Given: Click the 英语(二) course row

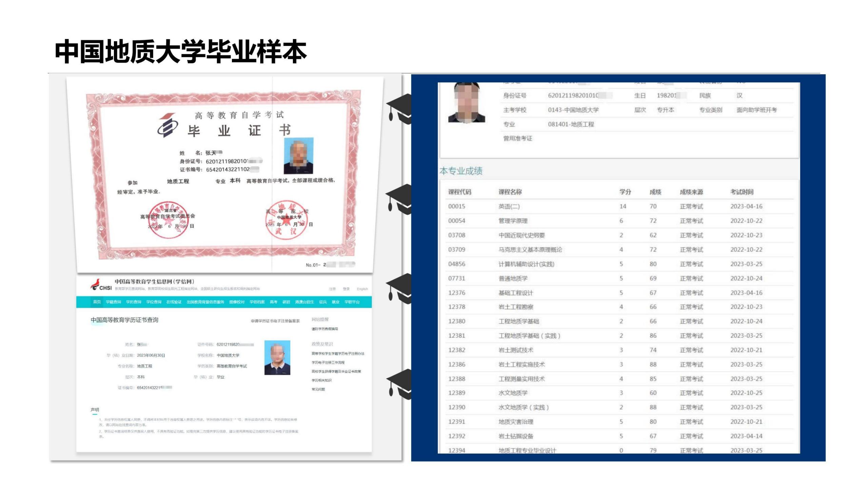Looking at the screenshot, I should 509,206.
